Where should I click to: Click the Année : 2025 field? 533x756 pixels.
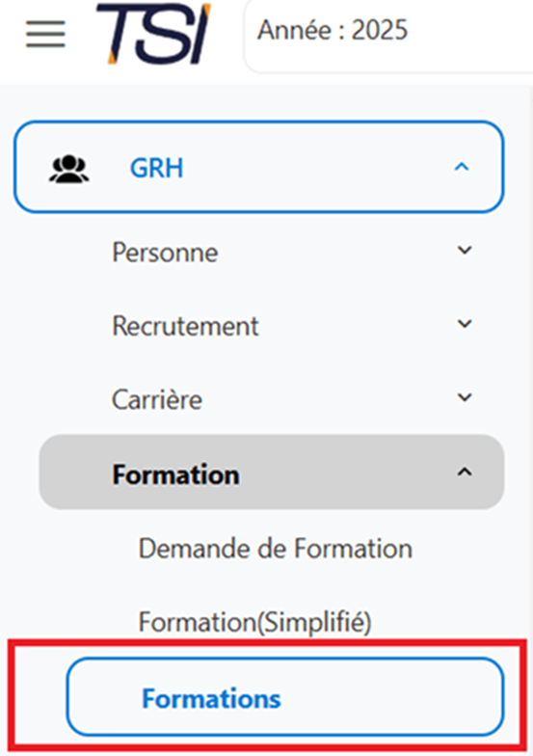point(388,37)
